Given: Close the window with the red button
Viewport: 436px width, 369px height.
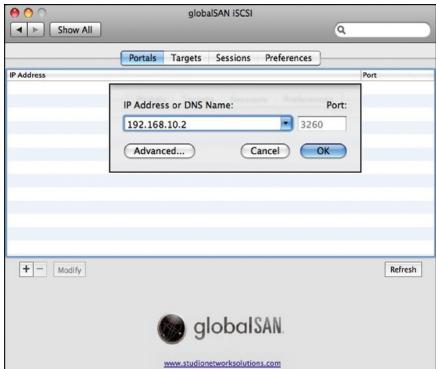Looking at the screenshot, I should point(15,13).
